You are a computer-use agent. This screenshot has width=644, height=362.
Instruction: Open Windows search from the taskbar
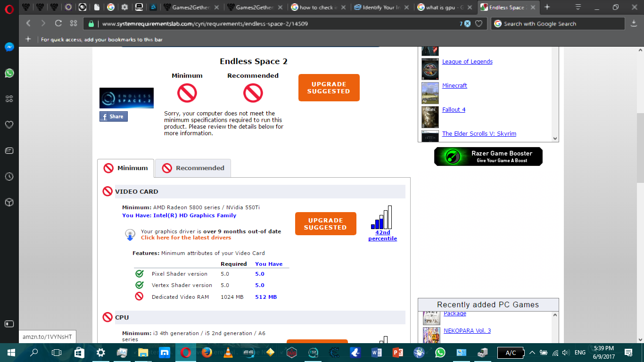pyautogui.click(x=34, y=353)
